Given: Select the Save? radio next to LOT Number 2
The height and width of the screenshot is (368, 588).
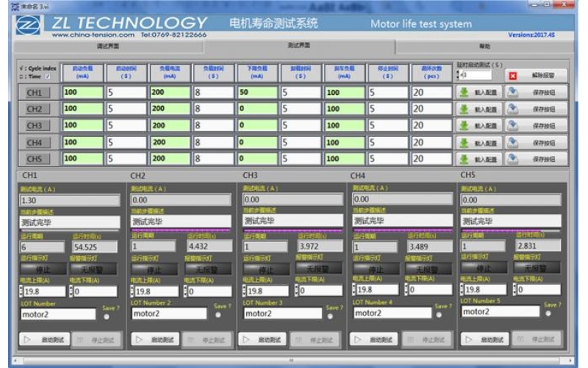Looking at the screenshot, I should tap(218, 315).
